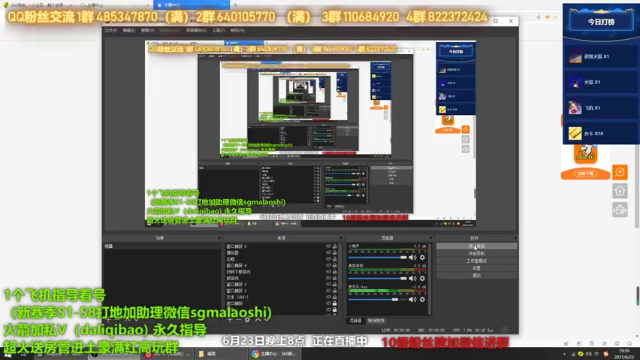Viewport: 640px width, 360px height.
Task: Click the 开始录制 start recording button
Action: (476, 253)
